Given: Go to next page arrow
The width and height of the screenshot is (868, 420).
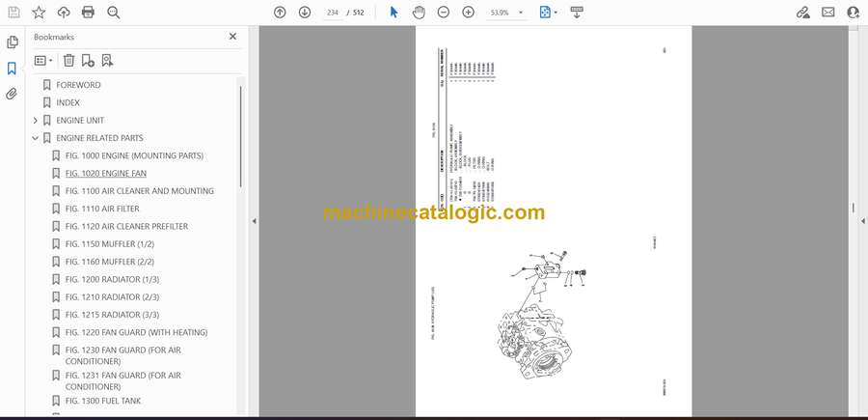Looking at the screenshot, I should (305, 13).
